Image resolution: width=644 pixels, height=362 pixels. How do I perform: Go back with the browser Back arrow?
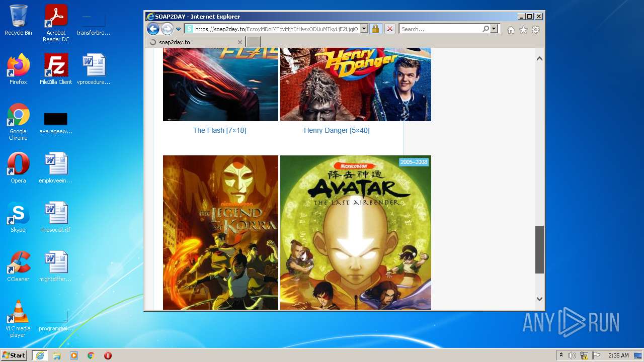click(153, 29)
